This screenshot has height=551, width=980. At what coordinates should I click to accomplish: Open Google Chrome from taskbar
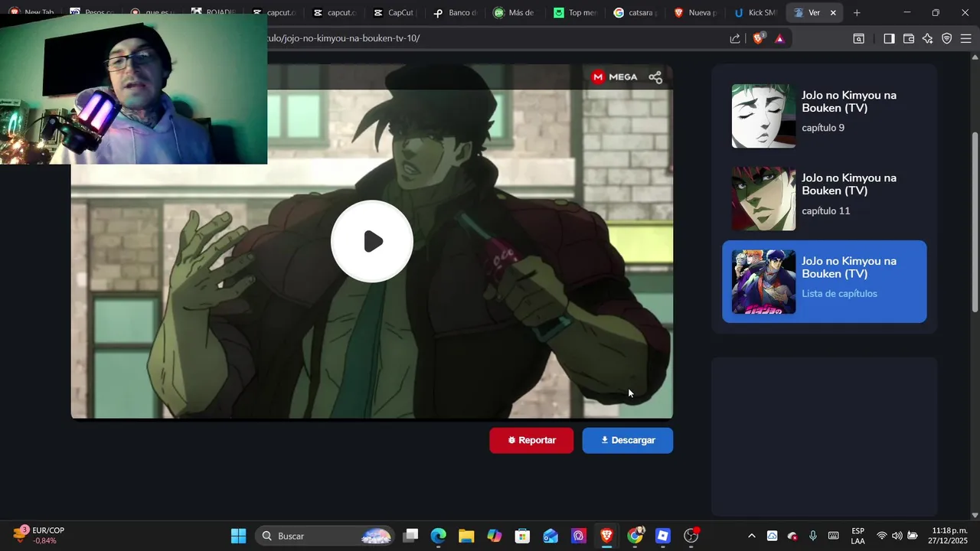(635, 536)
